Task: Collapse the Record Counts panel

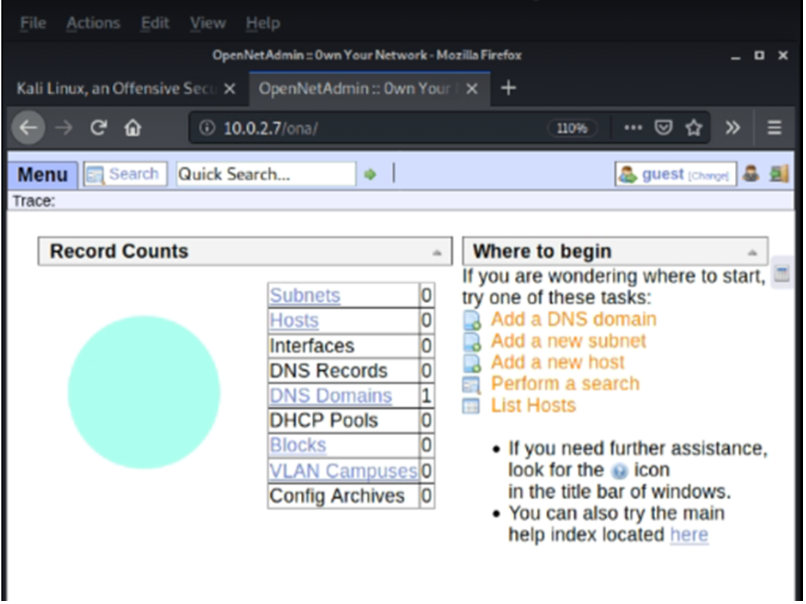Action: (x=437, y=253)
